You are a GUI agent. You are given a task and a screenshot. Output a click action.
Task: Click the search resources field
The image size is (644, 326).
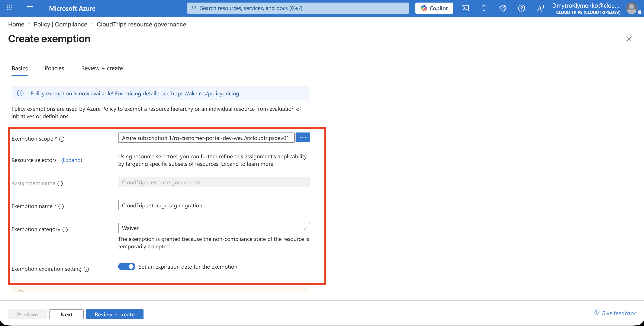click(x=298, y=8)
